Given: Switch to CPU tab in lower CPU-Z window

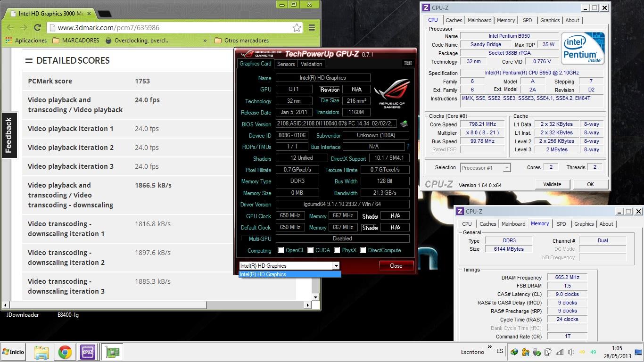Looking at the screenshot, I should 467,224.
